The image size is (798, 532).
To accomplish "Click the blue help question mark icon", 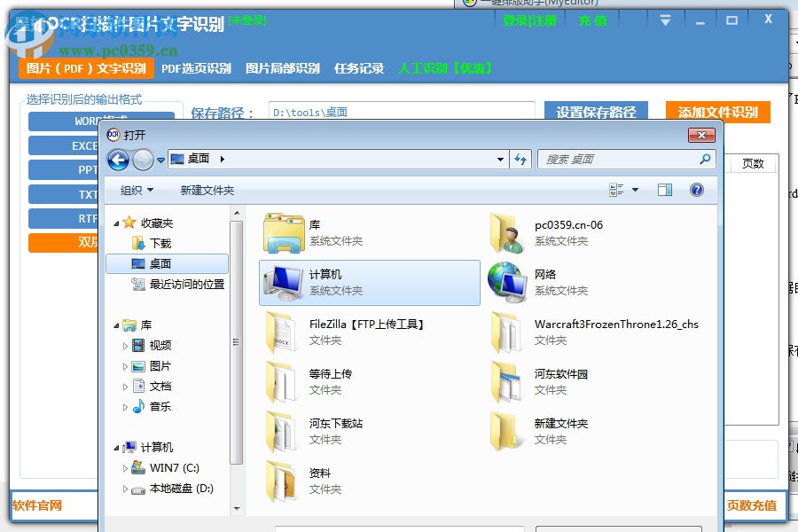I will (x=697, y=189).
